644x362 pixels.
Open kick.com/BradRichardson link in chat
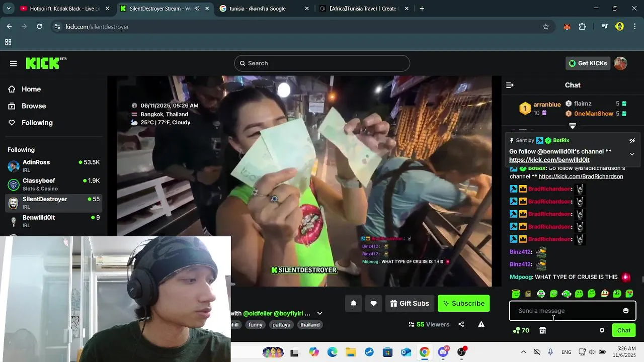coord(581,176)
